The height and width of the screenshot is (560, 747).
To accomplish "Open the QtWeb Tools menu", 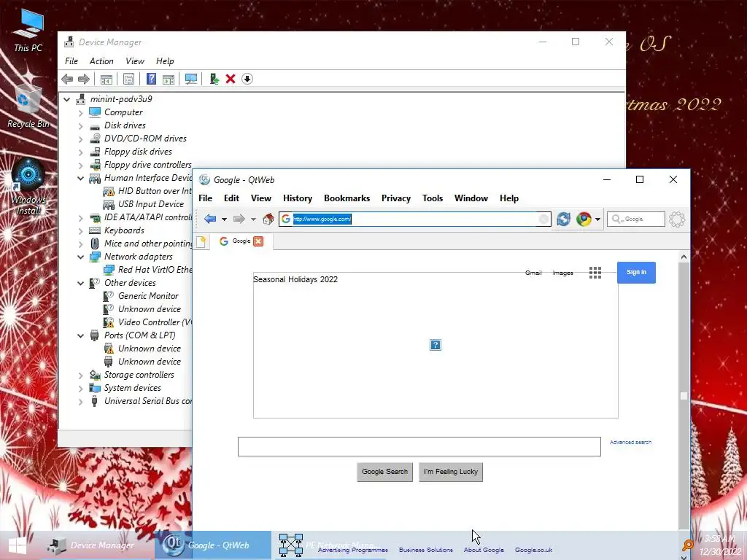I will [433, 198].
